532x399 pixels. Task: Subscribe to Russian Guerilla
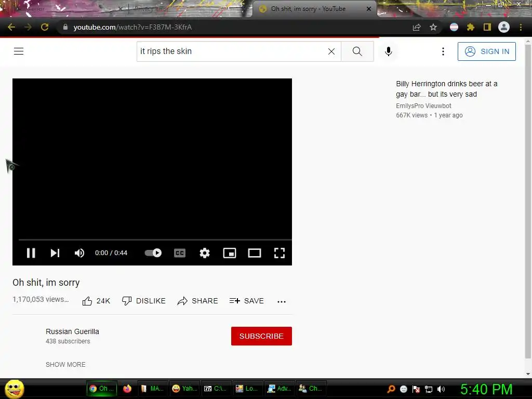(x=261, y=336)
